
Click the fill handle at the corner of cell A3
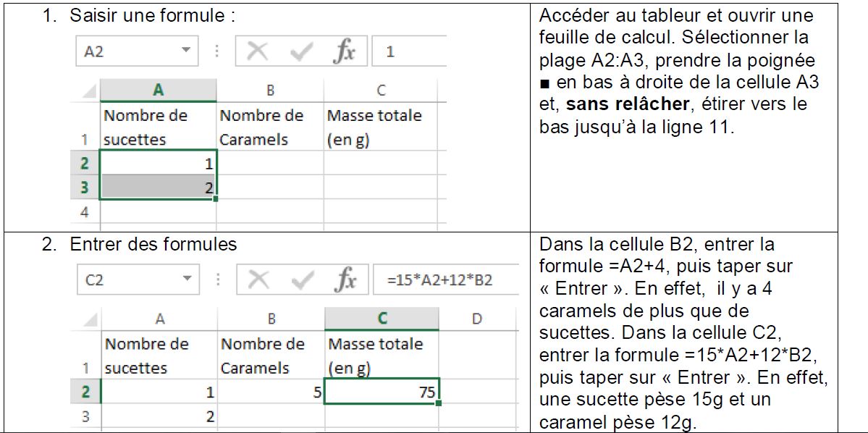[x=216, y=198]
